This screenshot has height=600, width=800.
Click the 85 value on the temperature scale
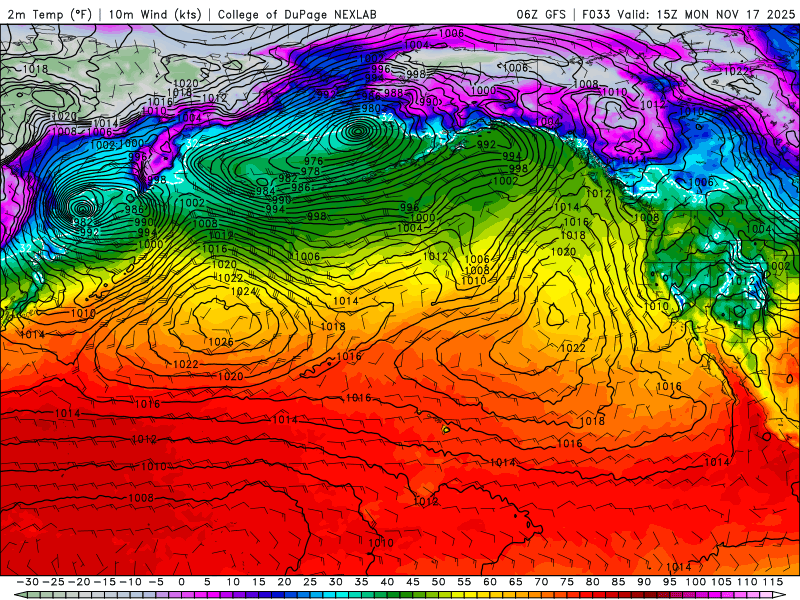(618, 582)
